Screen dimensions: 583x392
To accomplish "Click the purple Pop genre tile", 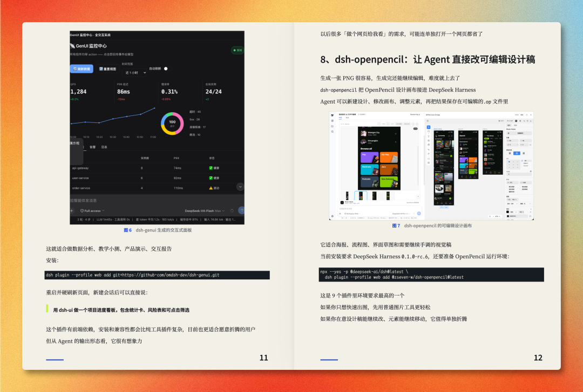I will point(370,157).
